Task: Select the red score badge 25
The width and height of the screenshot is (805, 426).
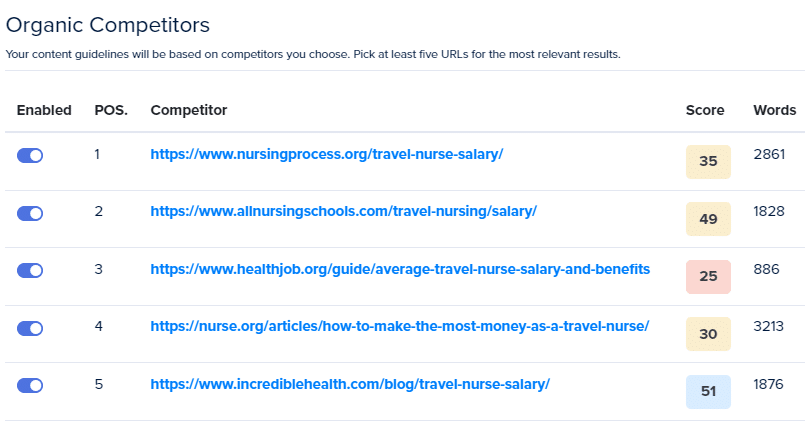Action: (708, 277)
